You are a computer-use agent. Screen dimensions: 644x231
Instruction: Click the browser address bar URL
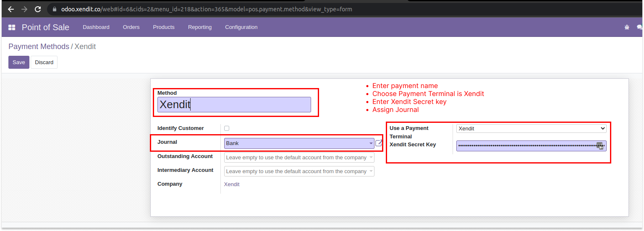pos(207,9)
